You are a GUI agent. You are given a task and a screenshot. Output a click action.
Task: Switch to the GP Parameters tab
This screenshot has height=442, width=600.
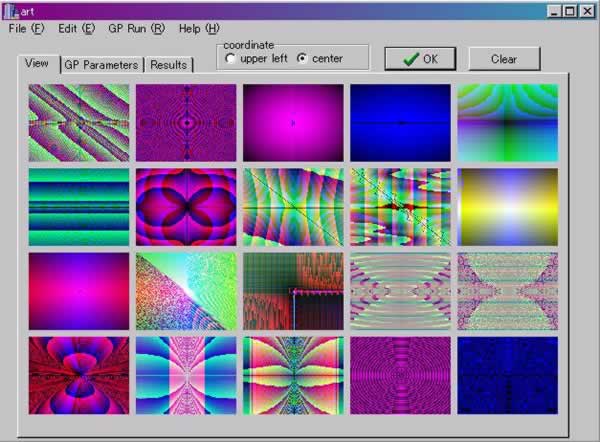101,65
